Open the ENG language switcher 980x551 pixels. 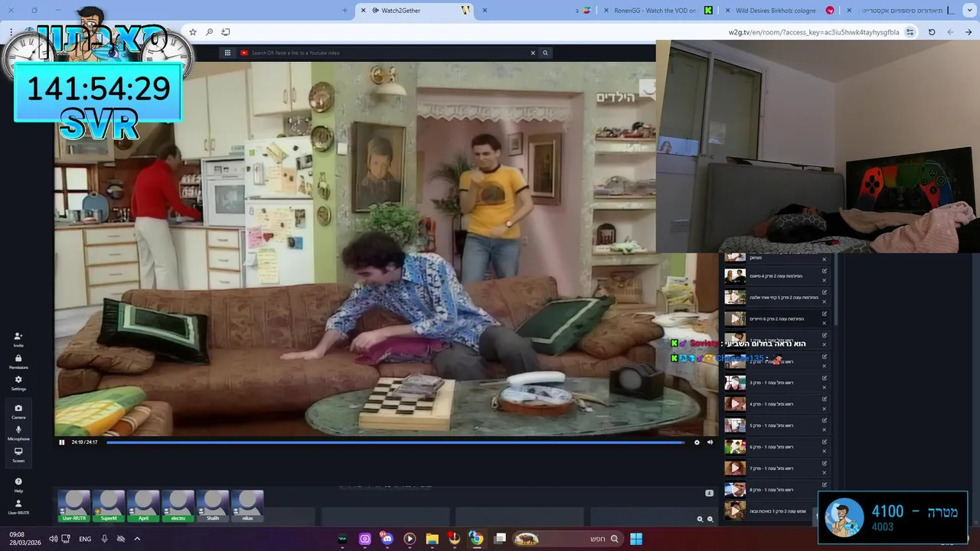[85, 539]
